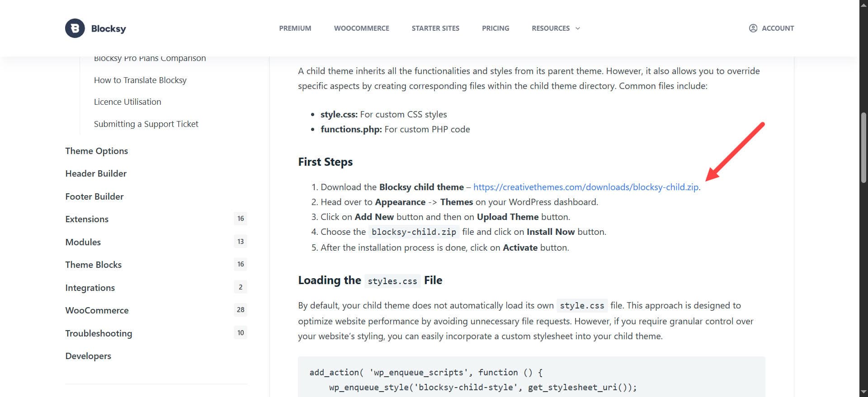Select the Pricing navigation item
This screenshot has height=397, width=868.
[x=495, y=28]
